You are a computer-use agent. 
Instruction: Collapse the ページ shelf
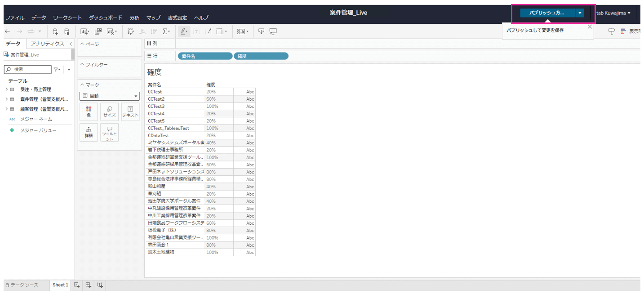click(82, 44)
